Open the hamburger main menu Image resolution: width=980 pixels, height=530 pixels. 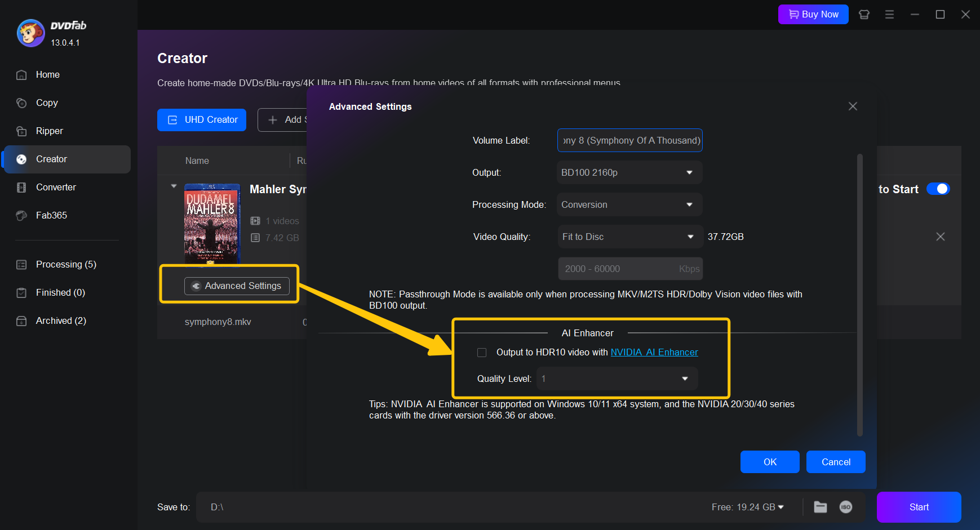tap(889, 15)
